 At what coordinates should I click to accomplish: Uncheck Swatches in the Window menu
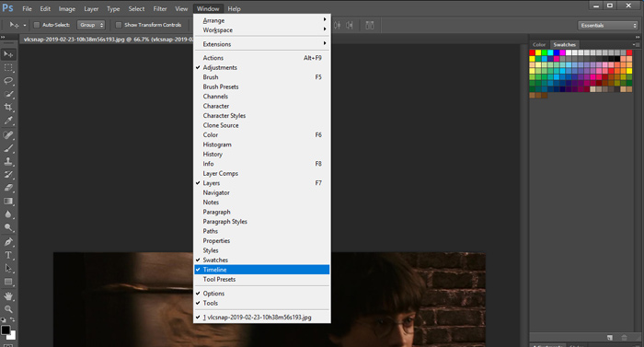(261, 260)
